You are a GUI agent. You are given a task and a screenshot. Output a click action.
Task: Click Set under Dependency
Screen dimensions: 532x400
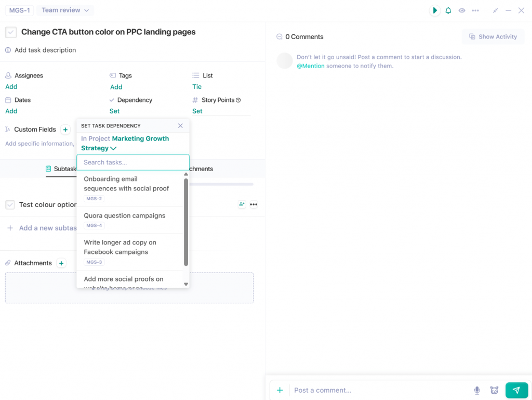coord(114,111)
